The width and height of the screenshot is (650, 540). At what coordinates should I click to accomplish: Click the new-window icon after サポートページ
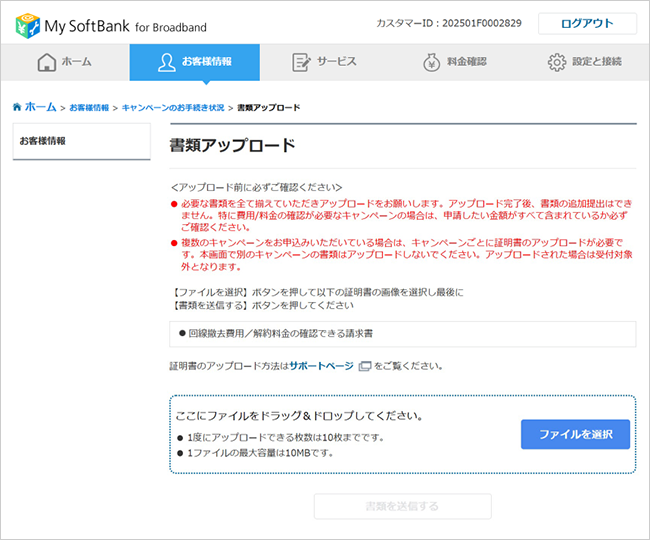pyautogui.click(x=365, y=366)
